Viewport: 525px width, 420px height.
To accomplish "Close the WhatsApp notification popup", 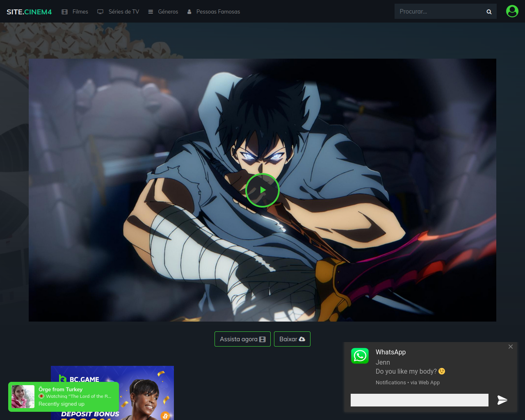I will [511, 347].
